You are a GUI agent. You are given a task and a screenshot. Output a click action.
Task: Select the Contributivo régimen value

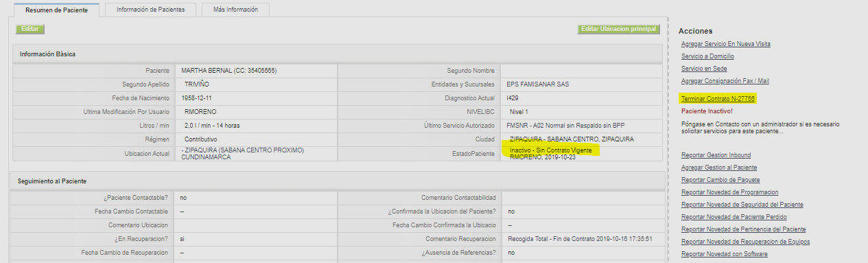(201, 139)
